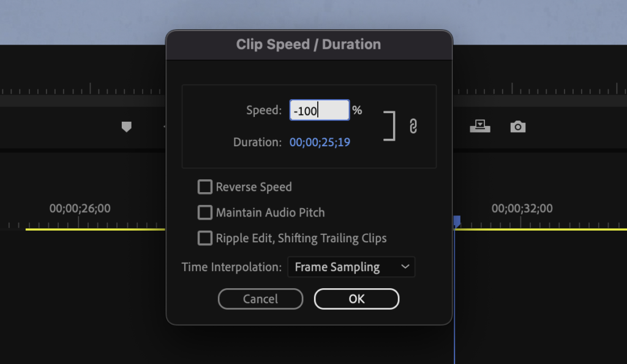Click the Overwrite edit icon

coord(480,126)
